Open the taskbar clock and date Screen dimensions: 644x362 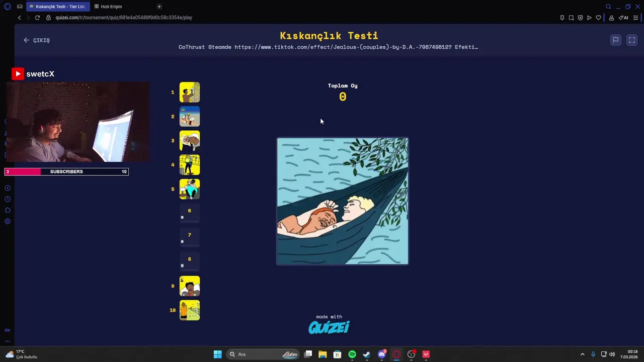[629, 354]
